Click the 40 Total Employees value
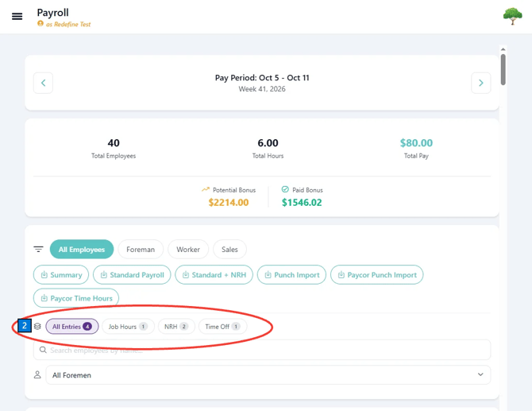This screenshot has height=411, width=532. click(x=114, y=142)
